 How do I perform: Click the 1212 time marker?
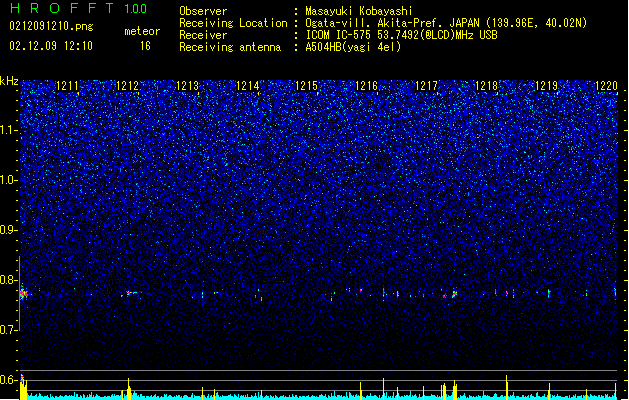point(127,86)
